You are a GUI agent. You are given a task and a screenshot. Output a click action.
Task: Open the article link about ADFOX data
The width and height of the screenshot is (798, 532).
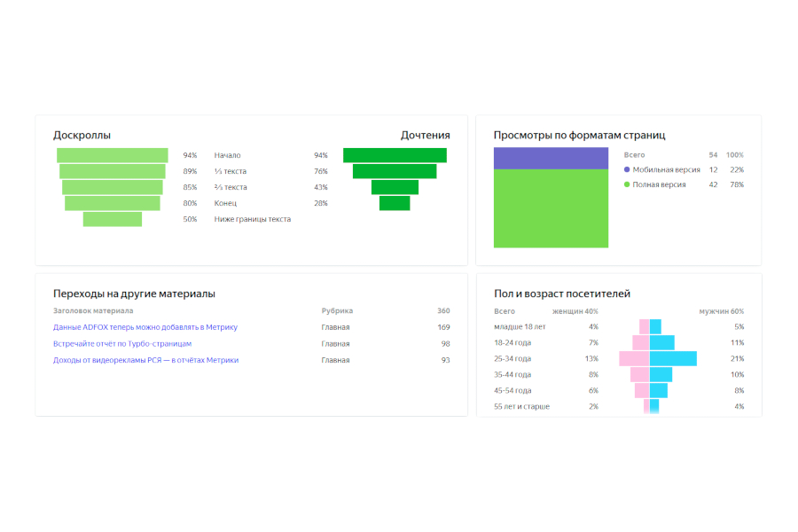pyautogui.click(x=145, y=327)
